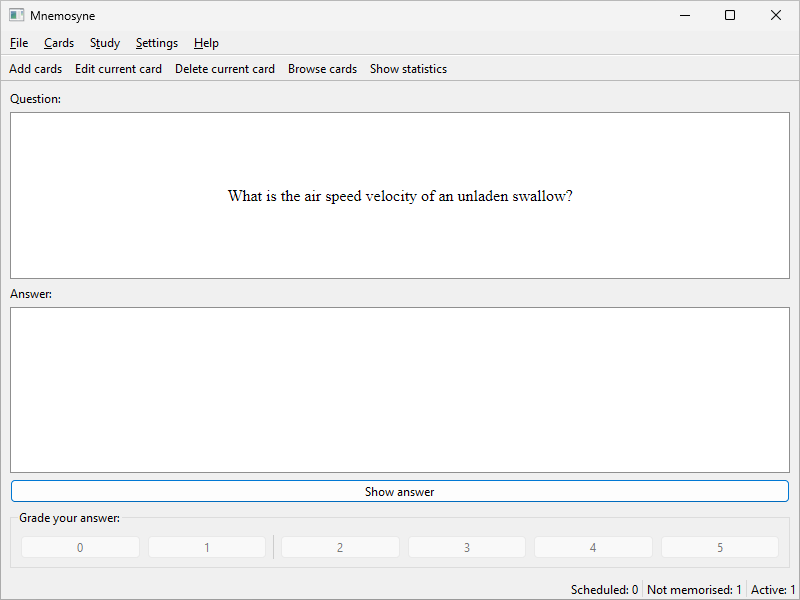This screenshot has width=800, height=600.
Task: Choose Edit current card in toolbar
Action: (x=118, y=69)
